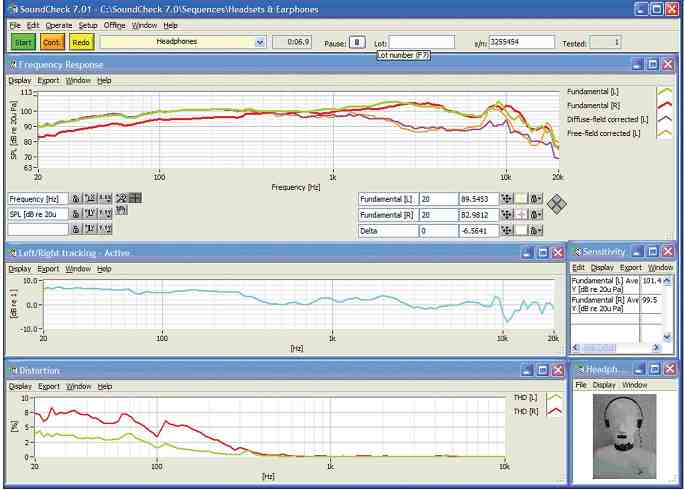The height and width of the screenshot is (490, 684).
Task: Open Edit menu in Sensitivity window
Action: click(578, 267)
